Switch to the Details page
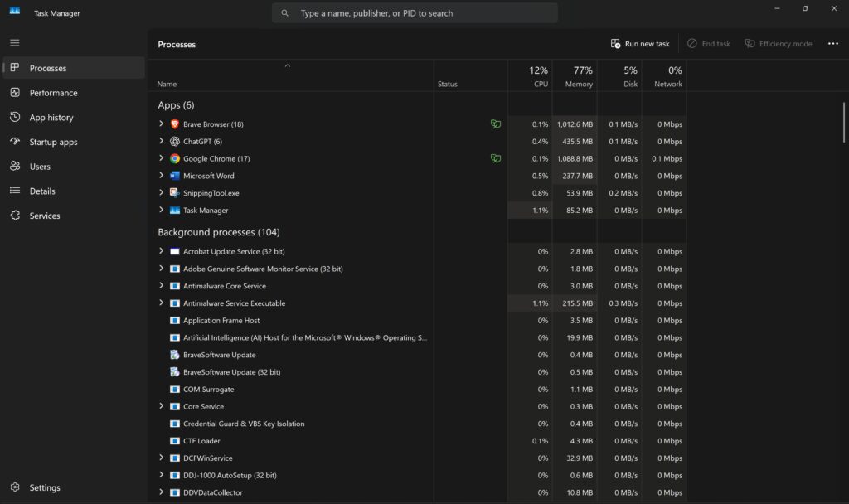Image resolution: width=849 pixels, height=504 pixels. pyautogui.click(x=74, y=191)
